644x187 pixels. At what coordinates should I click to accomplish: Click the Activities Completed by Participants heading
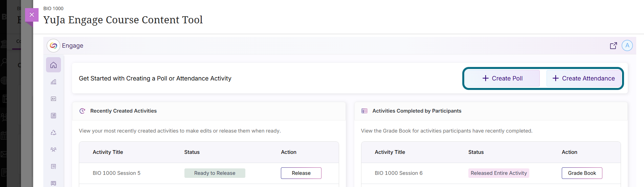pos(417,111)
